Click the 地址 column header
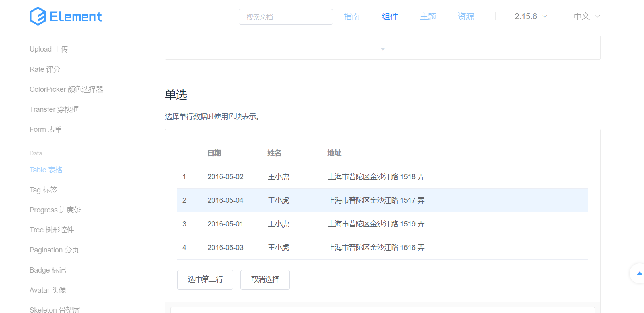Image resolution: width=644 pixels, height=313 pixels. pyautogui.click(x=335, y=153)
